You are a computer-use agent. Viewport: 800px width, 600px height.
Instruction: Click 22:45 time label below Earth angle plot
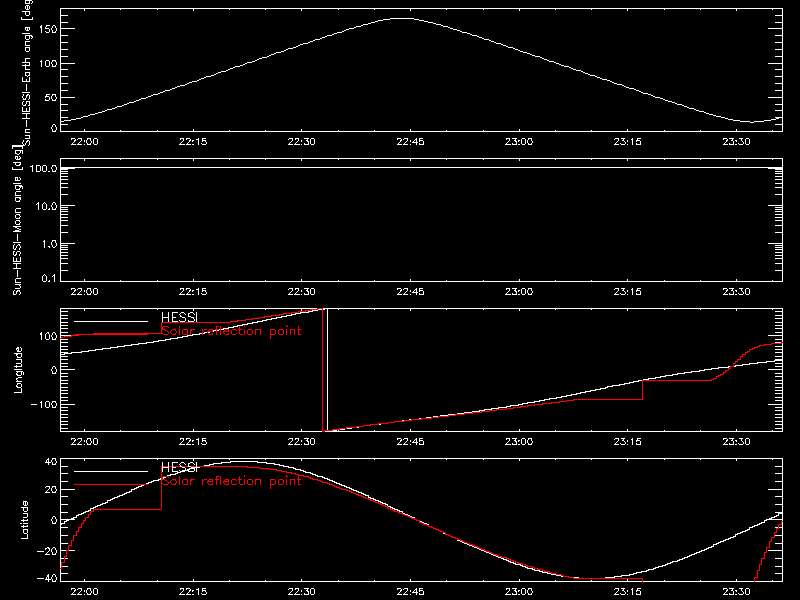(x=410, y=141)
